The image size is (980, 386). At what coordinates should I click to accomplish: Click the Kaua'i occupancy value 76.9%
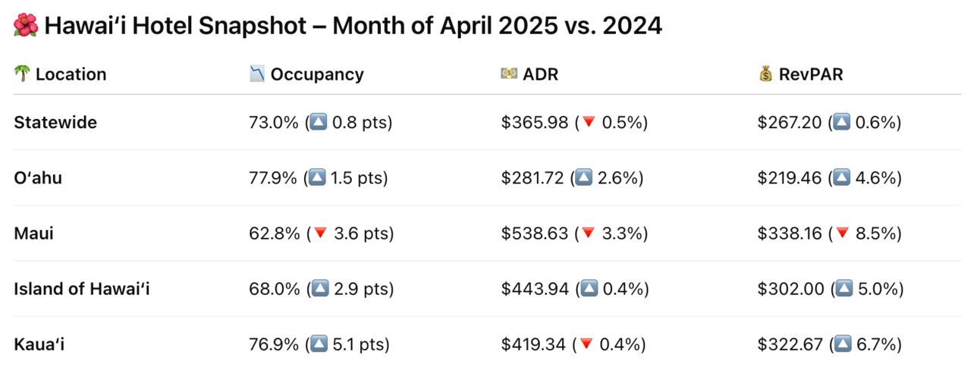click(x=274, y=345)
